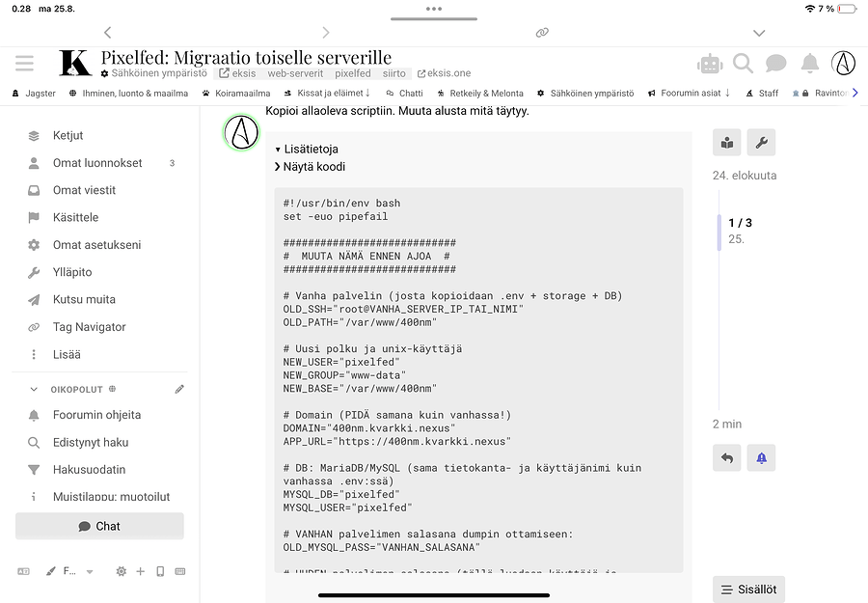Open the notifications bell in header
This screenshot has width=868, height=603.
pyautogui.click(x=810, y=64)
